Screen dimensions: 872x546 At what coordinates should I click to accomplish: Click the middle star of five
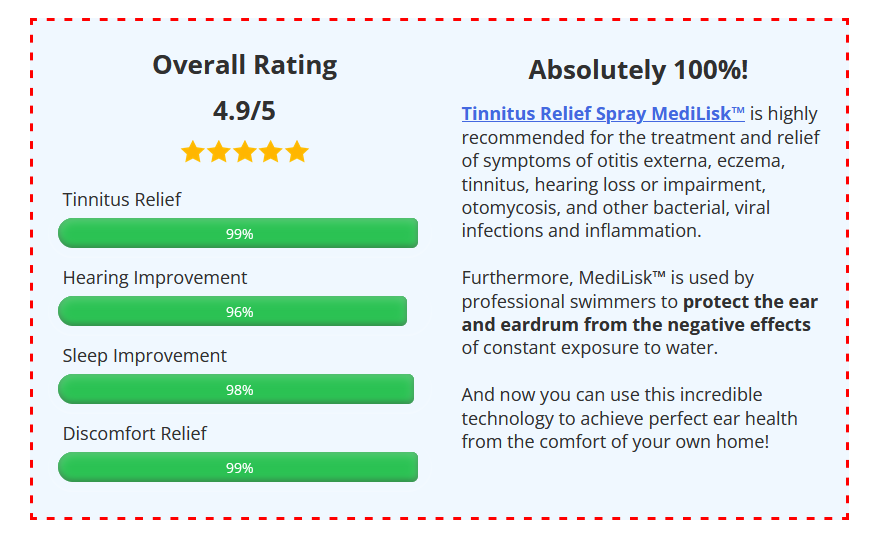(x=245, y=152)
